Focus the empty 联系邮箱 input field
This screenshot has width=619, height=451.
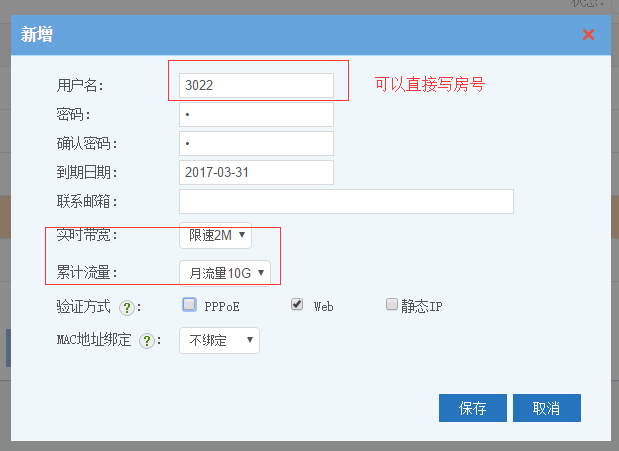pyautogui.click(x=346, y=201)
